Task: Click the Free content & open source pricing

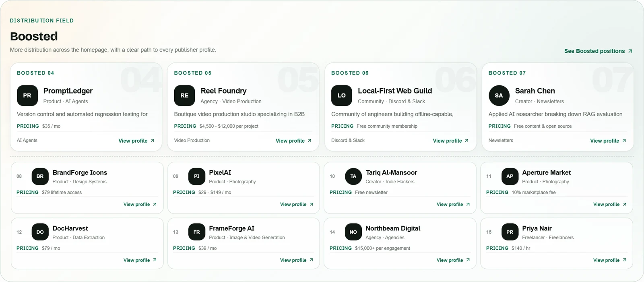Action: (x=543, y=126)
